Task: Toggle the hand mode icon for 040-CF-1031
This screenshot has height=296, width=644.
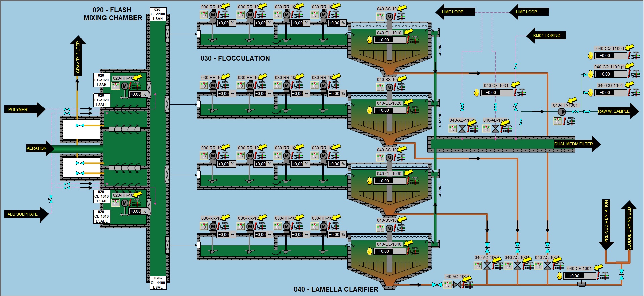Action: (x=476, y=93)
